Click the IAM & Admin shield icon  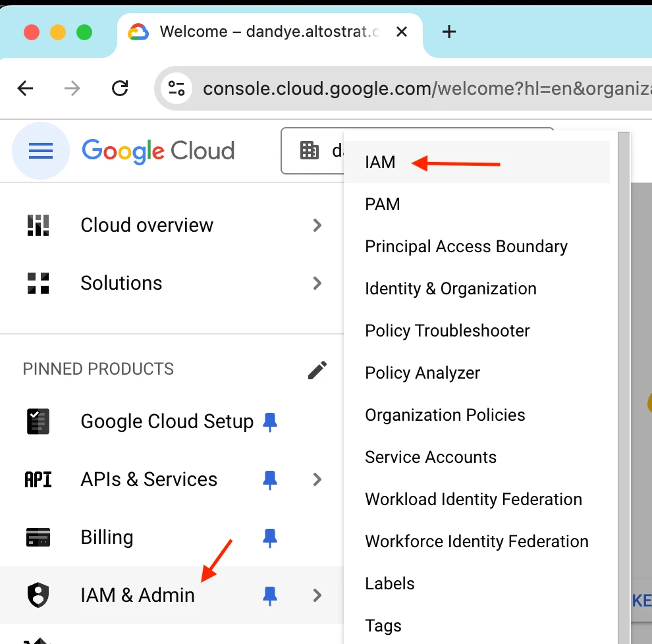38,595
